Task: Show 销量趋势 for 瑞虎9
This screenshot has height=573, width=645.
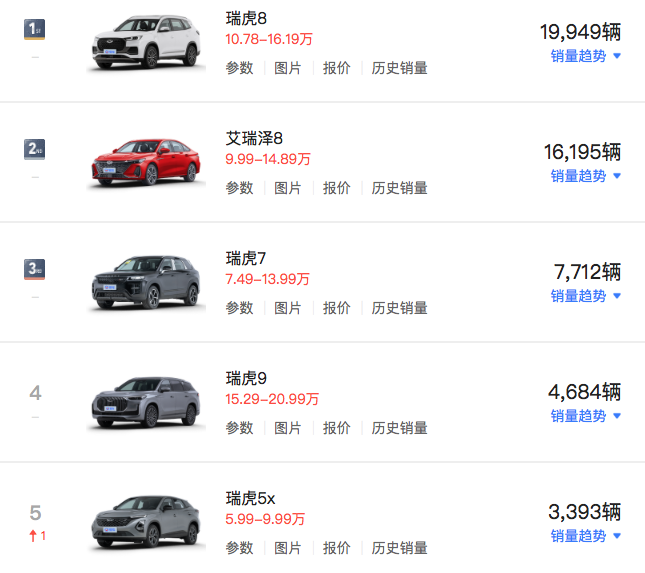Action: click(585, 416)
